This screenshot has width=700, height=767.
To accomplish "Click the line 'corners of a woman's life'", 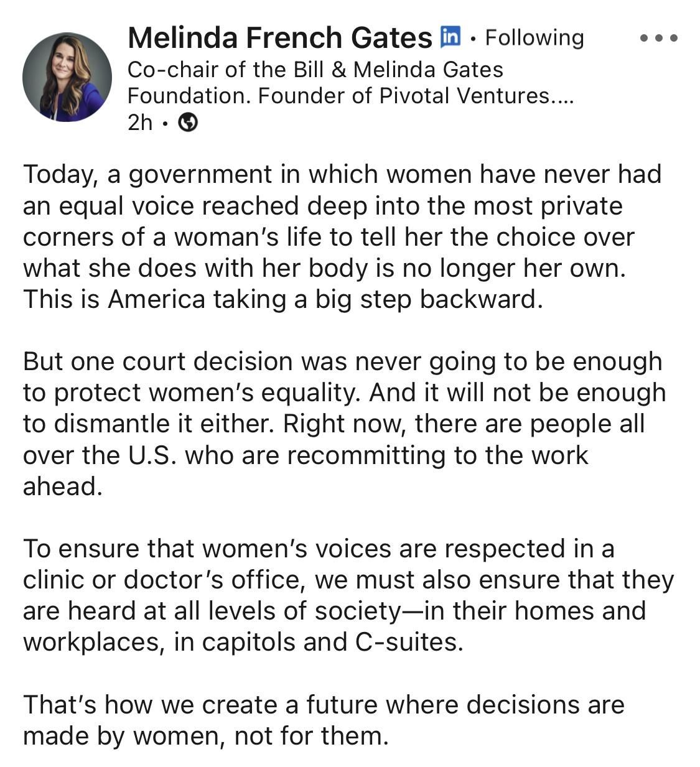I will [x=329, y=237].
